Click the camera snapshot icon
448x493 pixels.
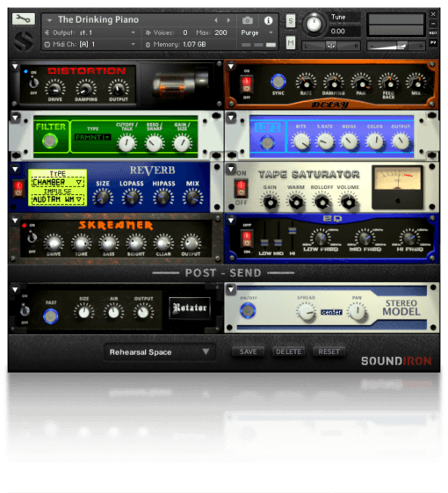(x=248, y=20)
